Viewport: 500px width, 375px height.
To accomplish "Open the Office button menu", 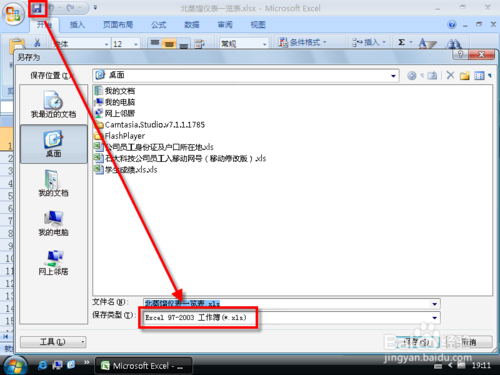I will pos(13,14).
